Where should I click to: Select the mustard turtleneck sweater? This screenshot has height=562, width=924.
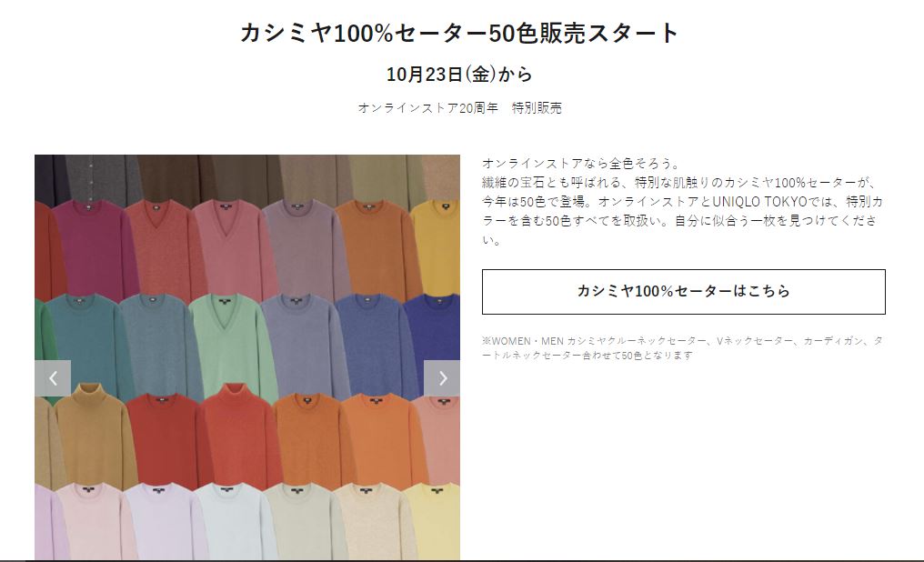tap(95, 436)
